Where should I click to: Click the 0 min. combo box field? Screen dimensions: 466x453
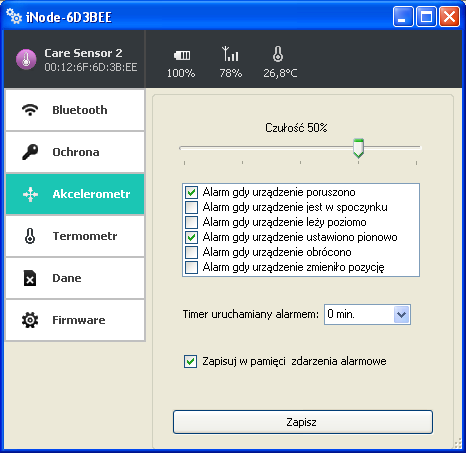(367, 314)
